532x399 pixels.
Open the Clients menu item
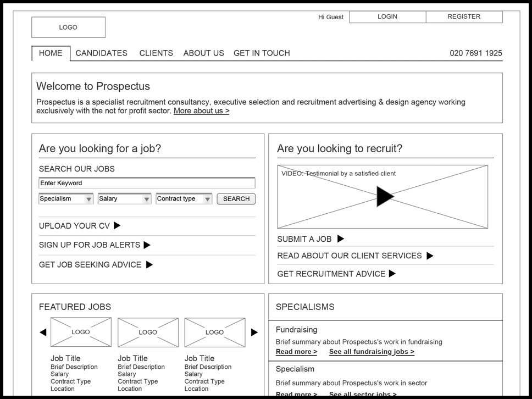click(156, 53)
